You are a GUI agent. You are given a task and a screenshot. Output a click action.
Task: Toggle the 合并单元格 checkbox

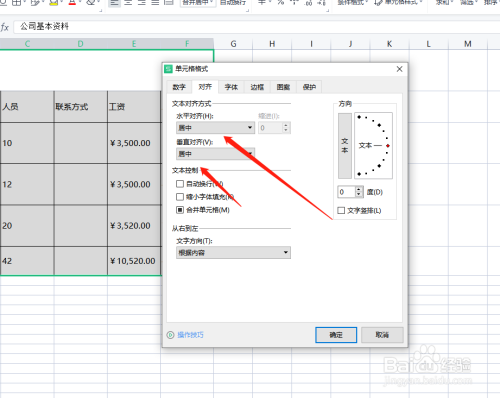point(180,210)
